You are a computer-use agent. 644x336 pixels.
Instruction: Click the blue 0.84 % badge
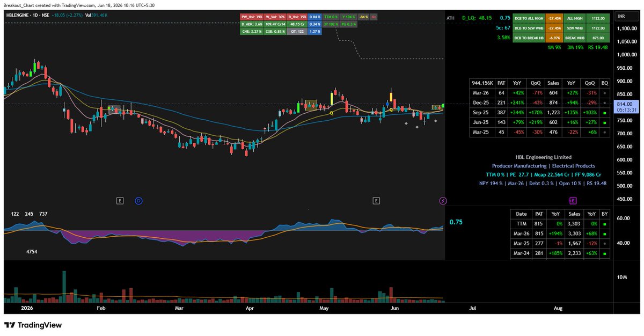click(315, 17)
